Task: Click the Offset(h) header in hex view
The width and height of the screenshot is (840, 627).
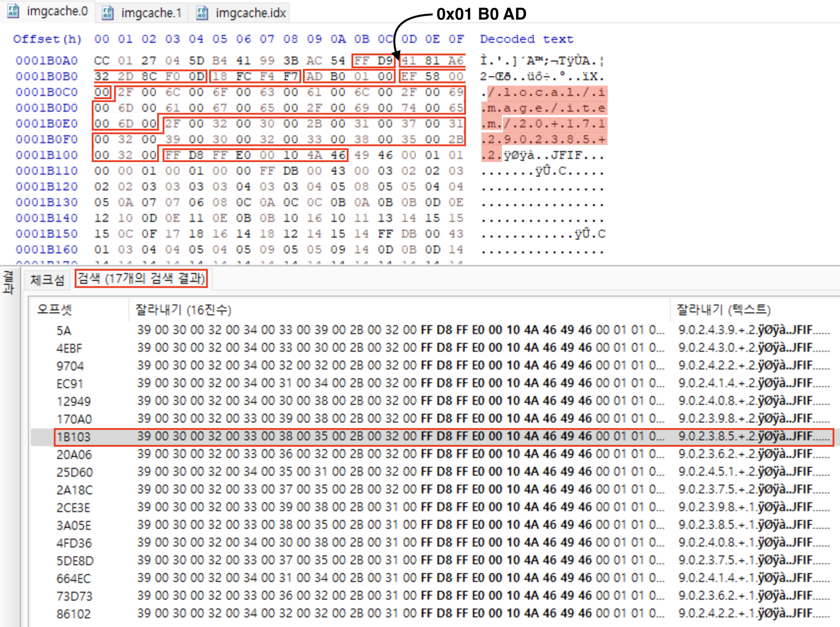Action: click(x=47, y=39)
